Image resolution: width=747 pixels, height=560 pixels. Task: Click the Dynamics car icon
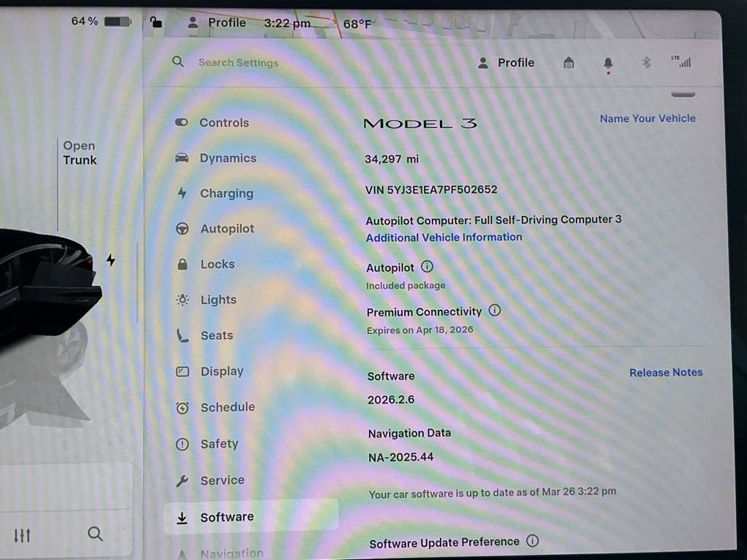(x=182, y=157)
